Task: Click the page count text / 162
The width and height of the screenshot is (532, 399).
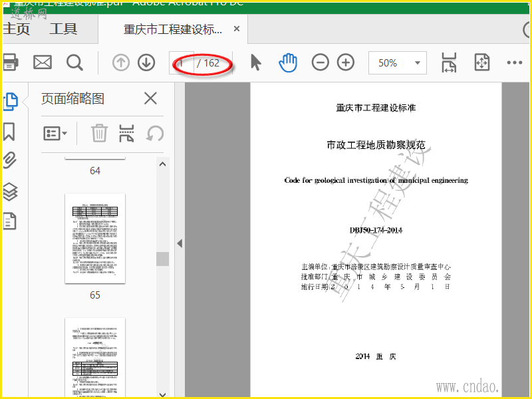Action: [x=208, y=63]
